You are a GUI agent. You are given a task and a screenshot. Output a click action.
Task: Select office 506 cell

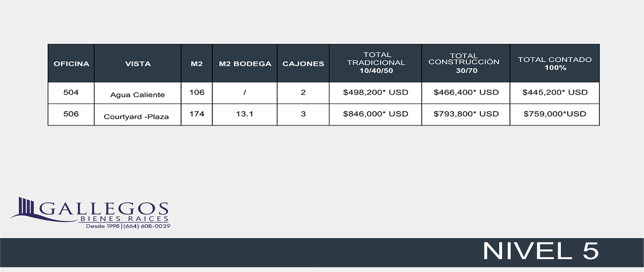[x=71, y=114]
